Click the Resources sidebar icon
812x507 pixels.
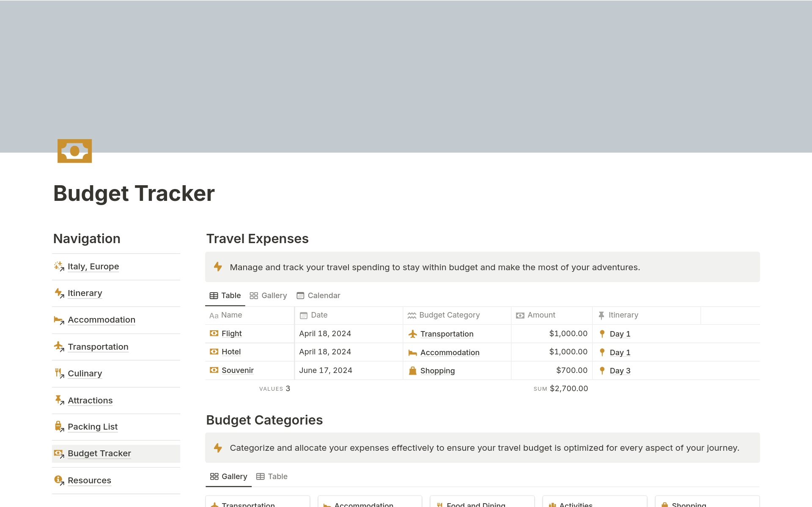(x=58, y=480)
